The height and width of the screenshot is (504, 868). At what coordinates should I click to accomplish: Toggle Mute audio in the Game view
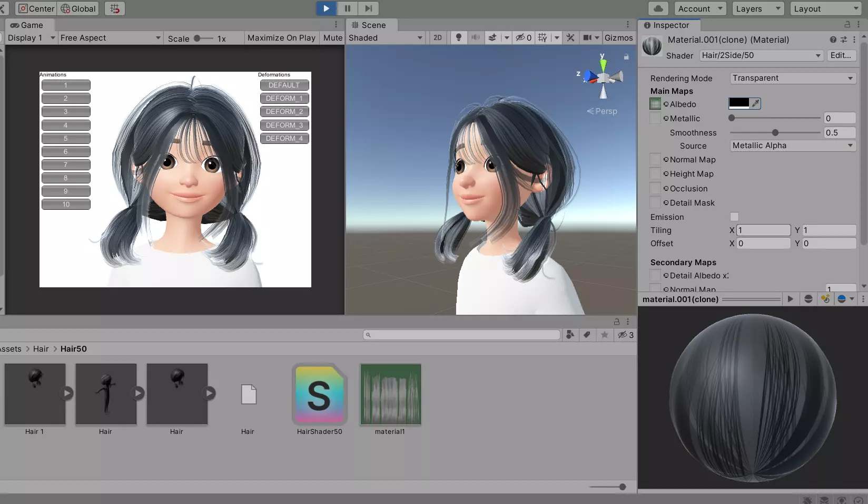(332, 38)
